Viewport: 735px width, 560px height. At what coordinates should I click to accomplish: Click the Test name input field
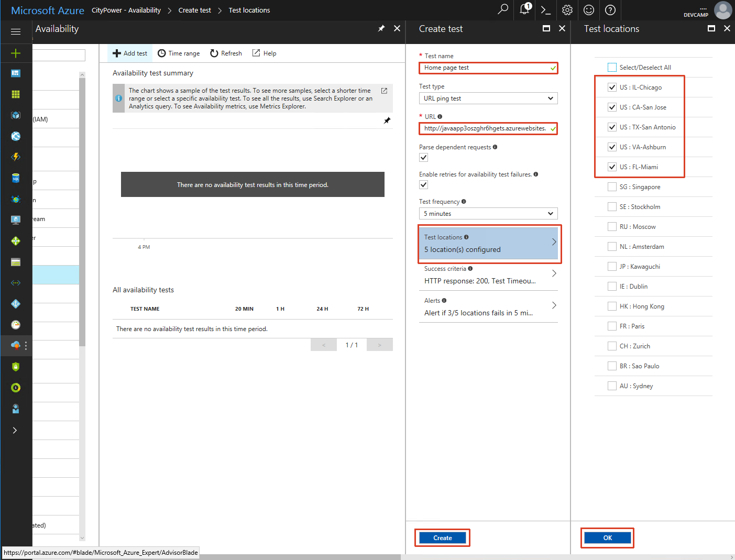pyautogui.click(x=488, y=68)
